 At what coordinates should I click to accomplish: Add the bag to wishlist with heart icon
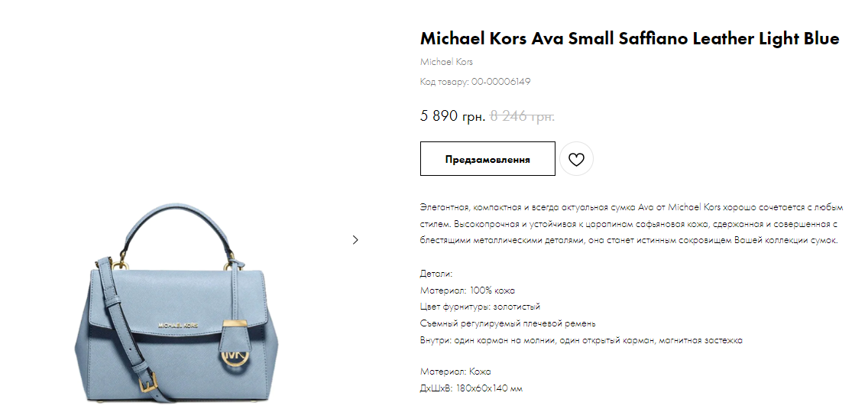(x=576, y=160)
